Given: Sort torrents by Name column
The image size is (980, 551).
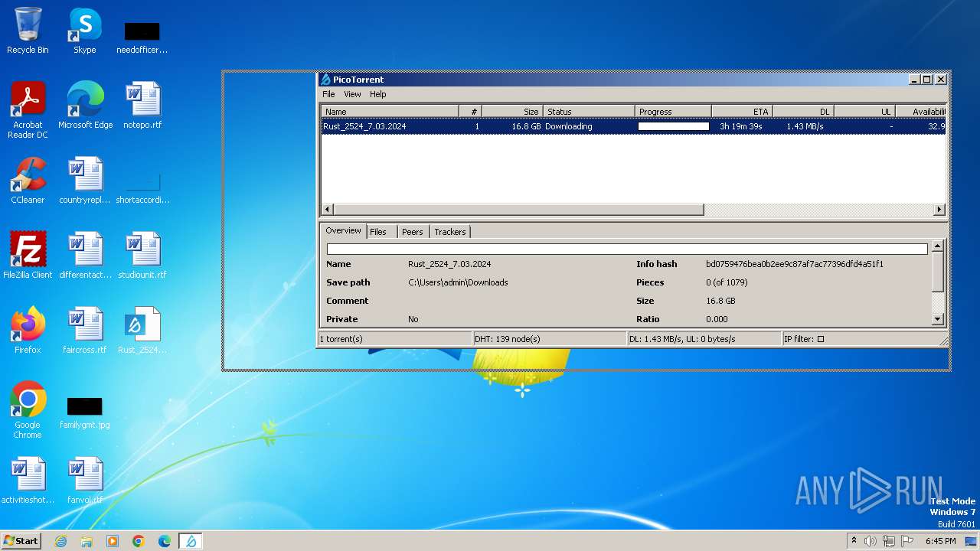Looking at the screenshot, I should coord(390,112).
